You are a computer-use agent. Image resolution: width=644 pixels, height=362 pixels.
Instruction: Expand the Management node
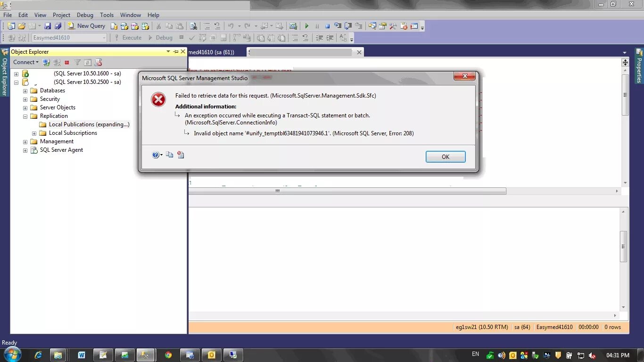(25, 141)
